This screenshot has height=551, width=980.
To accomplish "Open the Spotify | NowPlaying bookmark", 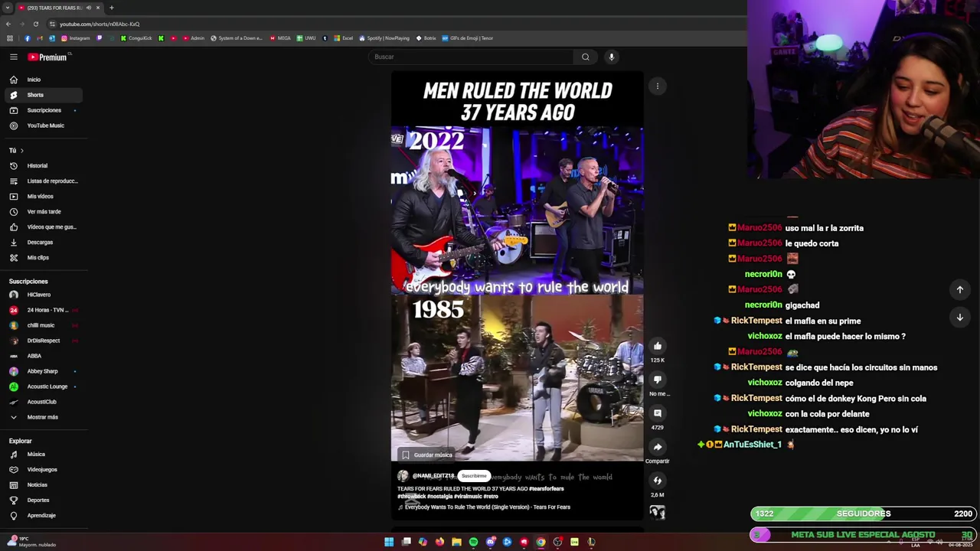I will [384, 38].
